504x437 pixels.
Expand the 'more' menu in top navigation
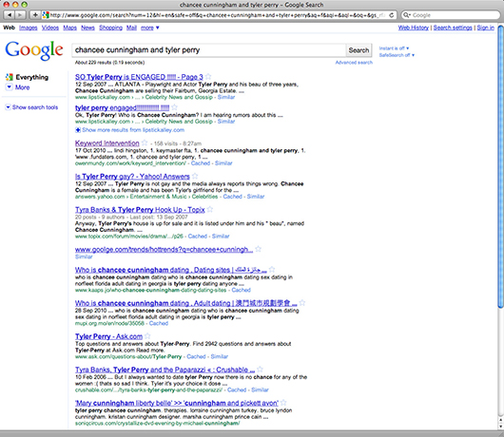click(150, 28)
